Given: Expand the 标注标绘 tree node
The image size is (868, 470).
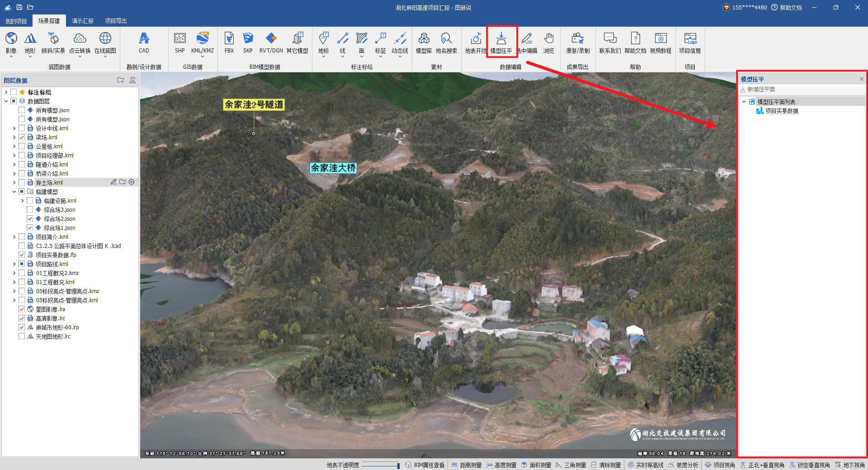Looking at the screenshot, I should [x=6, y=92].
